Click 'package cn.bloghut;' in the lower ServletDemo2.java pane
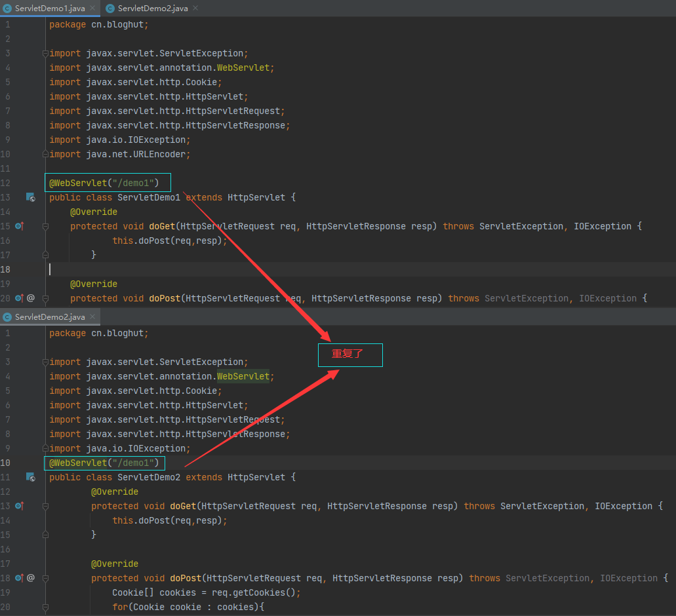676x616 pixels. coord(99,334)
